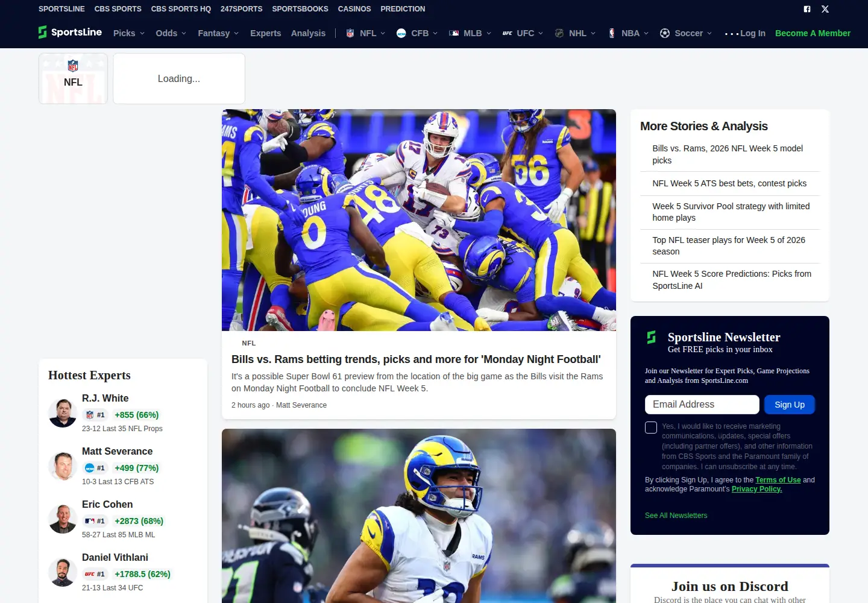
Task: Open "NFL Week 5 ATS best bets, contest picks"
Action: (729, 183)
